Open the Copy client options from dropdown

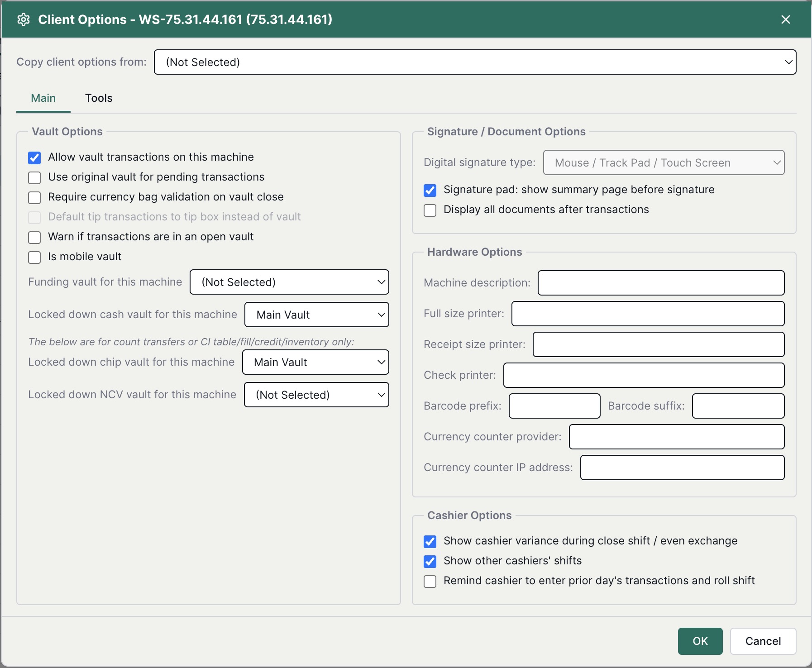[x=475, y=62]
